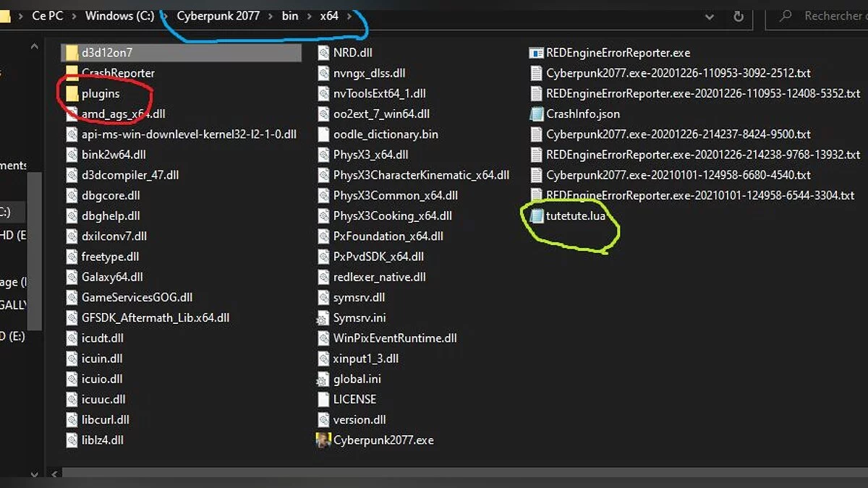Click navigation pane scroll down arrow

point(35,474)
